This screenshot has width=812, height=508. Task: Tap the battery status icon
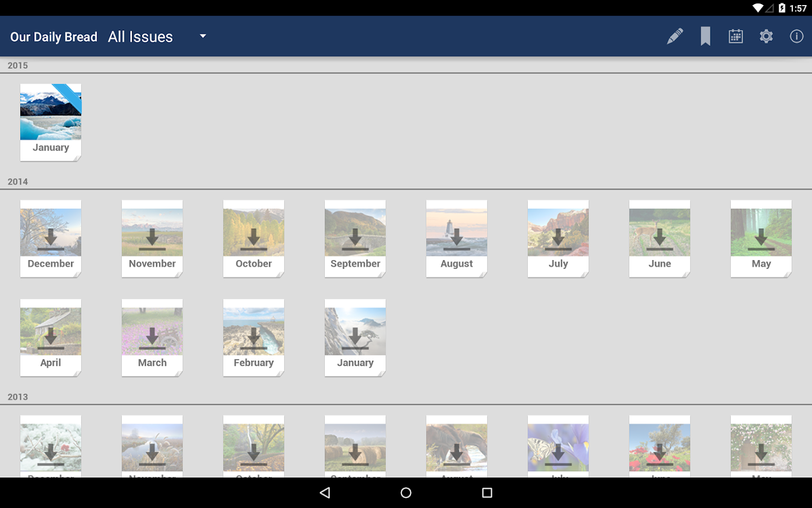point(782,8)
